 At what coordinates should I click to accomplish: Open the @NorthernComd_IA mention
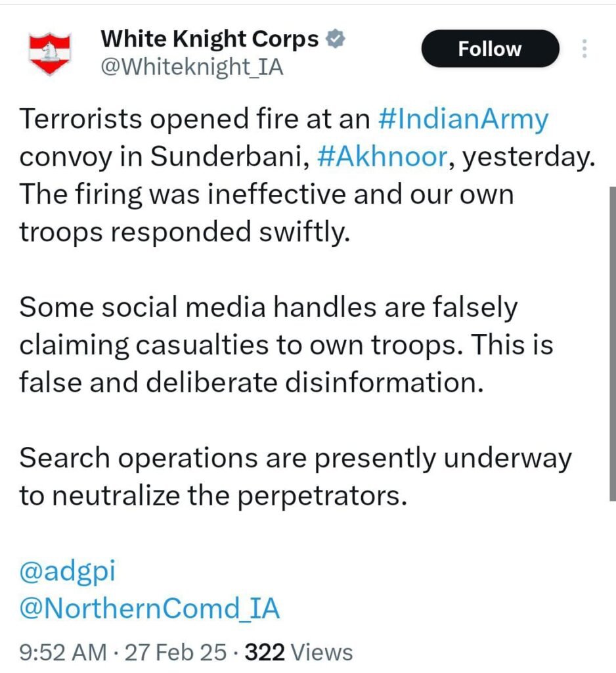click(x=150, y=609)
